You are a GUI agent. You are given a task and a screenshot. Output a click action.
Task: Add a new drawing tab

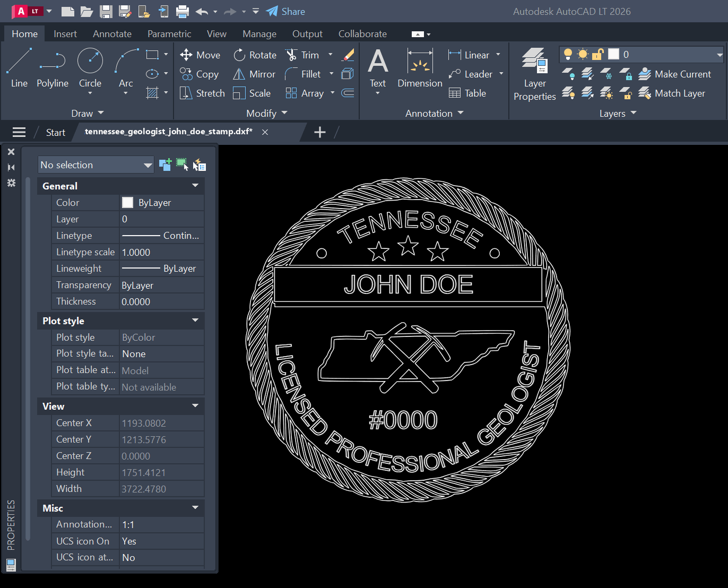click(320, 132)
